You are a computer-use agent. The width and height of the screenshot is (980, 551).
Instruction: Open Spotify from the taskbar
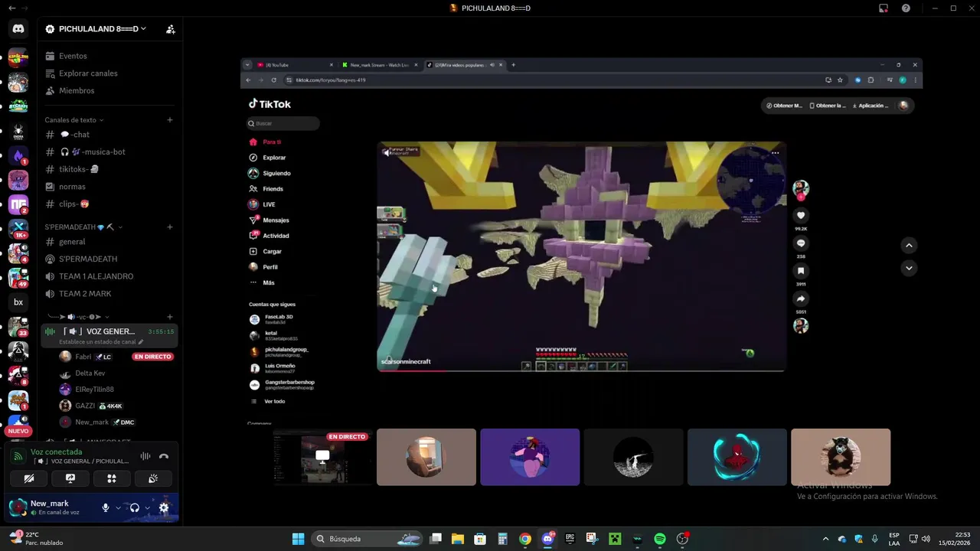(x=660, y=539)
